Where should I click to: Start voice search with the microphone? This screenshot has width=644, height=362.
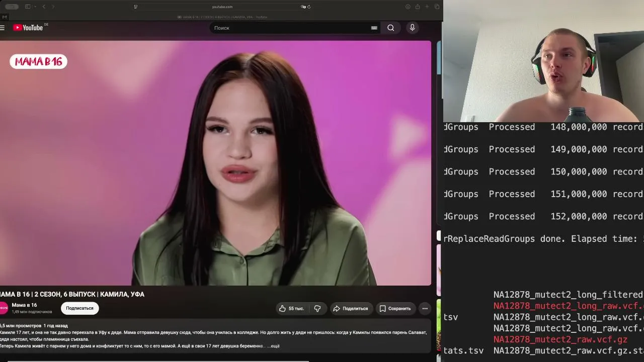tap(412, 28)
